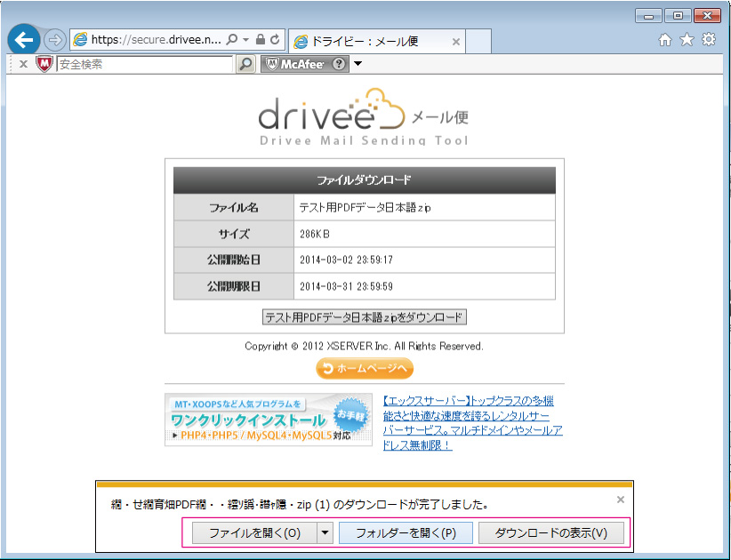Screen dimensions: 731x560
Task: Close the McAfee toolbar with its X
Action: (x=23, y=64)
